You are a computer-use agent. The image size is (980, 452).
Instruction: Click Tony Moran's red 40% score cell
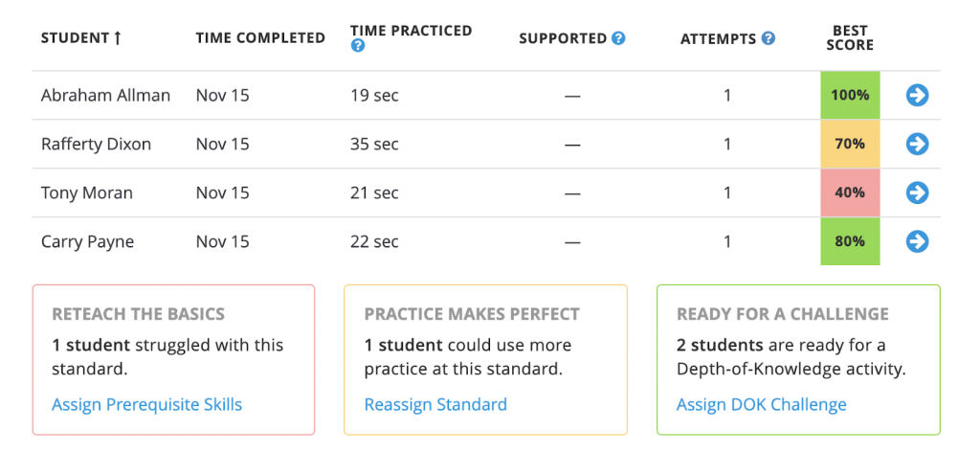850,192
